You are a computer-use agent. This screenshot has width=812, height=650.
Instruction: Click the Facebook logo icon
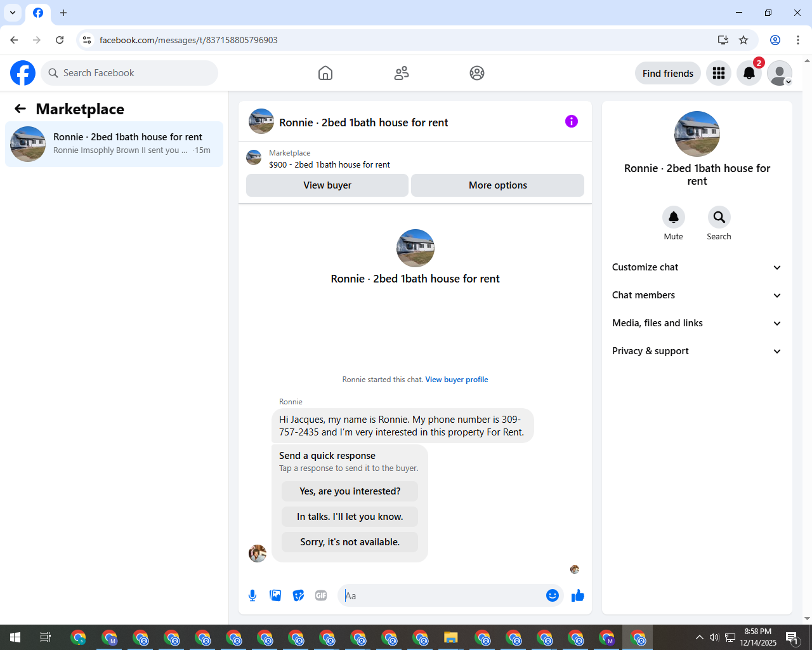coord(23,73)
